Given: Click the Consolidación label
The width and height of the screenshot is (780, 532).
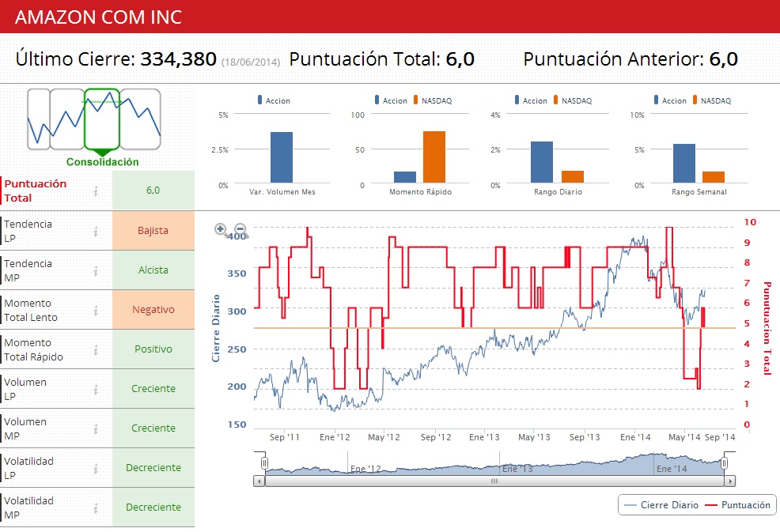Looking at the screenshot, I should pos(103,162).
